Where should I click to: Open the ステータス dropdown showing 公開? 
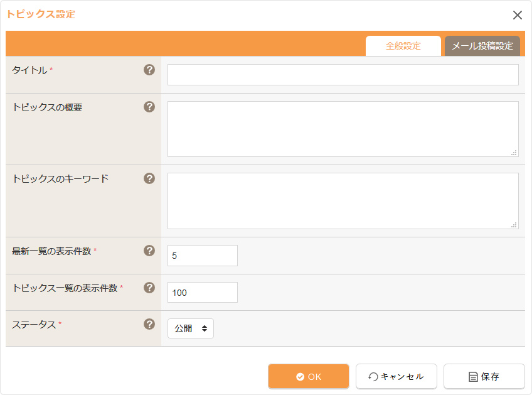tap(191, 328)
